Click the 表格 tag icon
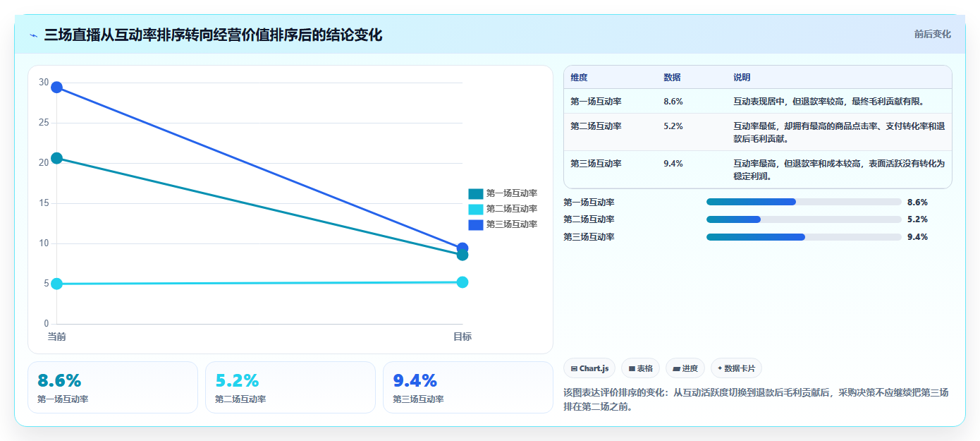The image size is (980, 441). (x=632, y=368)
